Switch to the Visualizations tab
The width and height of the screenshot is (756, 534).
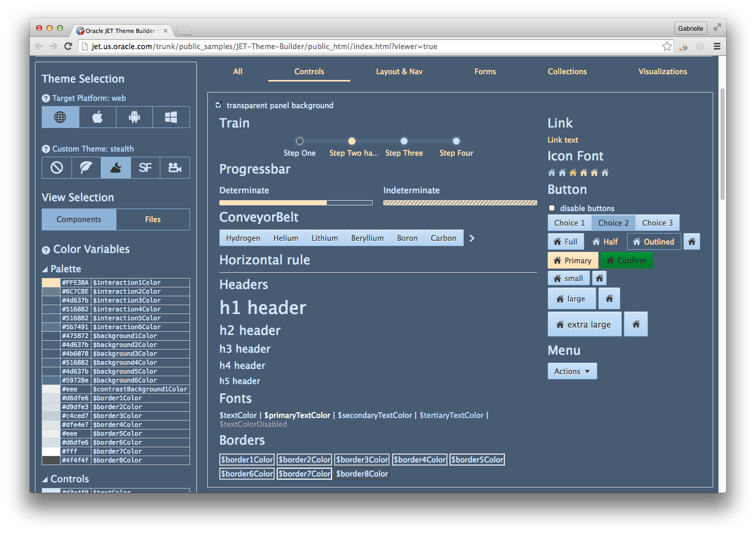click(663, 72)
